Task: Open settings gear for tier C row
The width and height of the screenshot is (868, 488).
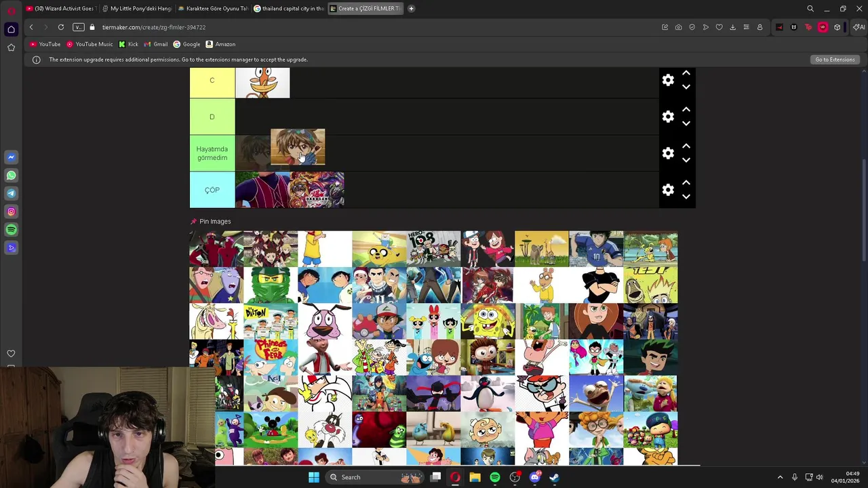Action: coord(668,80)
